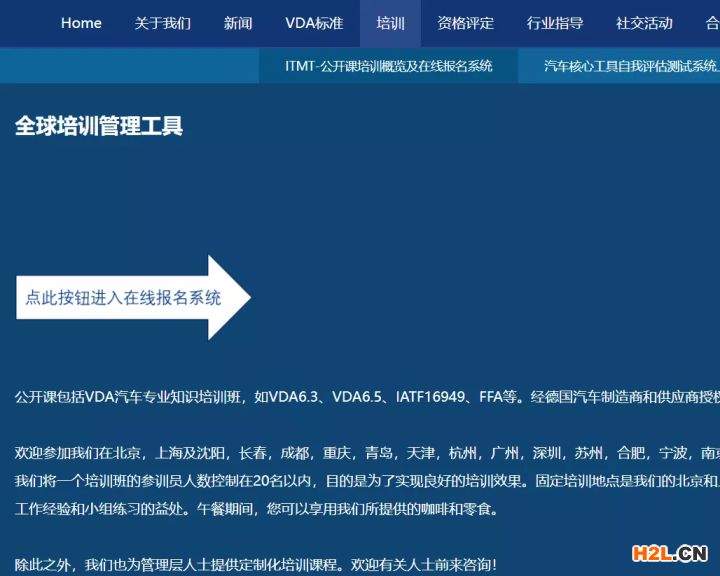This screenshot has width=720, height=576.
Task: Click the white arrow 点此按钮进入在线报名系统
Action: 130,298
